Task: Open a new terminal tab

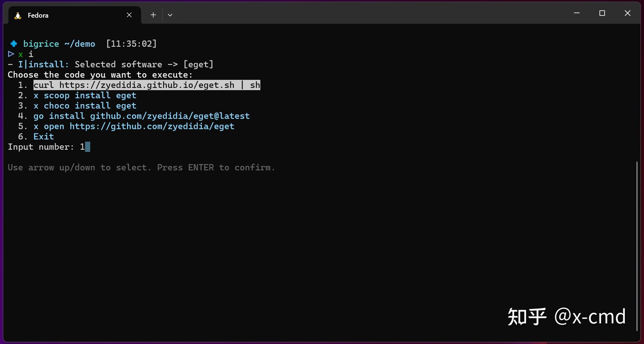Action: coord(153,15)
